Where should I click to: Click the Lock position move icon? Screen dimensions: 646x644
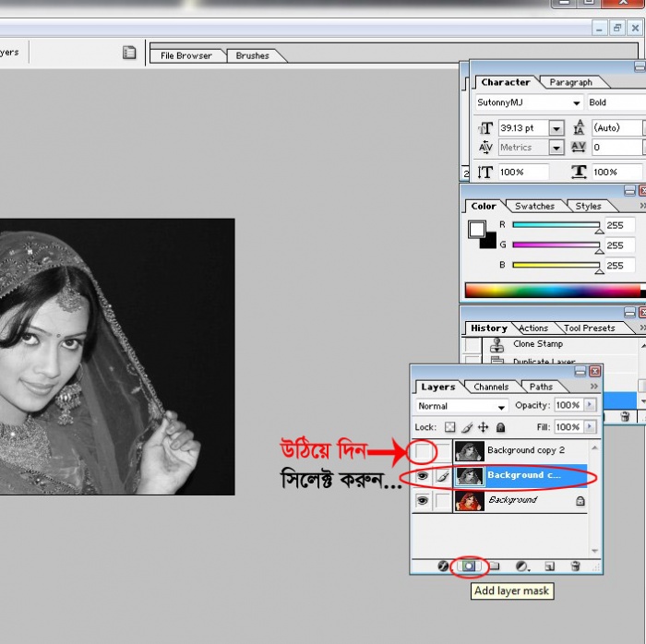[x=483, y=428]
